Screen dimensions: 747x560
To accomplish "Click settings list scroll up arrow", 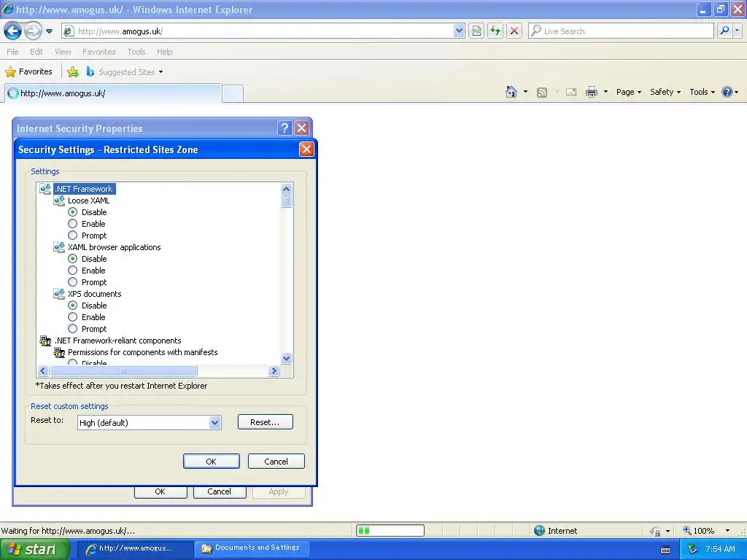I will click(286, 189).
